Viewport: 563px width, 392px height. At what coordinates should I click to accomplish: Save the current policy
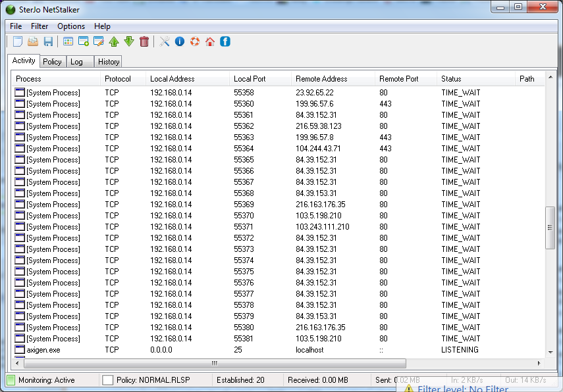[48, 41]
